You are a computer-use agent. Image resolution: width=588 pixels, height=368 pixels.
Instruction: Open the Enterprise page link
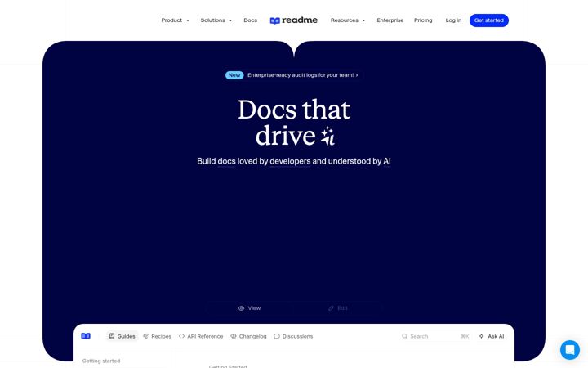point(390,20)
